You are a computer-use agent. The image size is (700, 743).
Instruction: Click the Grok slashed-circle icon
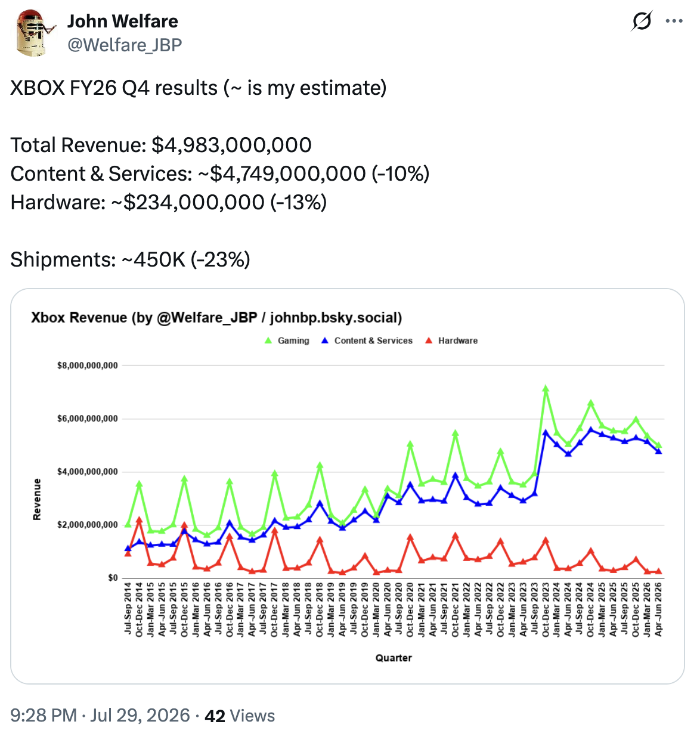642,21
